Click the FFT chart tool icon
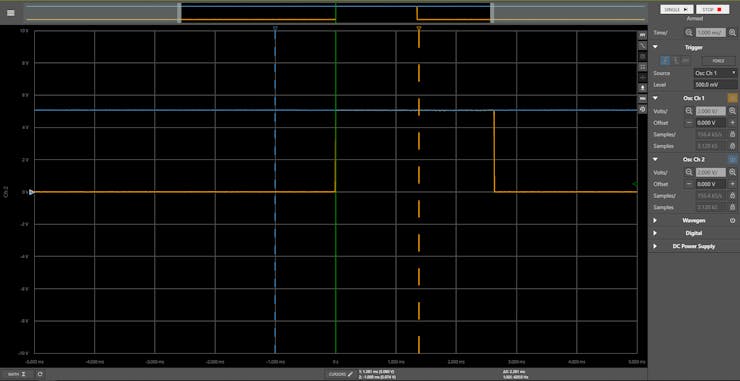This screenshot has height=381, width=740. 642,35
